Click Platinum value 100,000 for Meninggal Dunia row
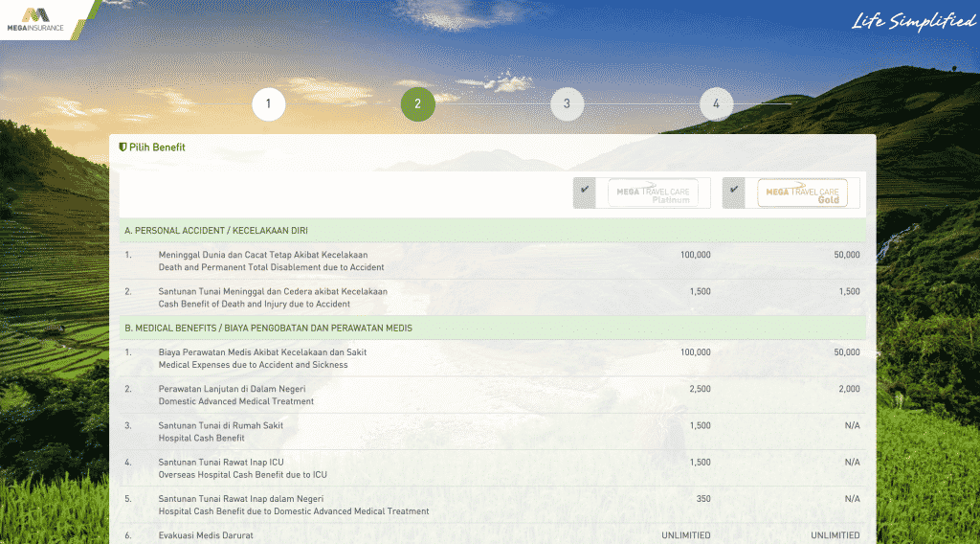This screenshot has height=544, width=980. tap(695, 255)
